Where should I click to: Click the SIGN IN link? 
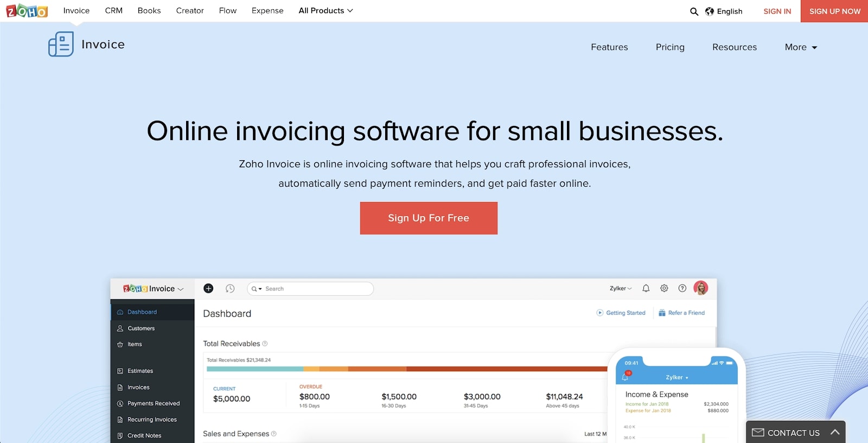click(x=777, y=11)
